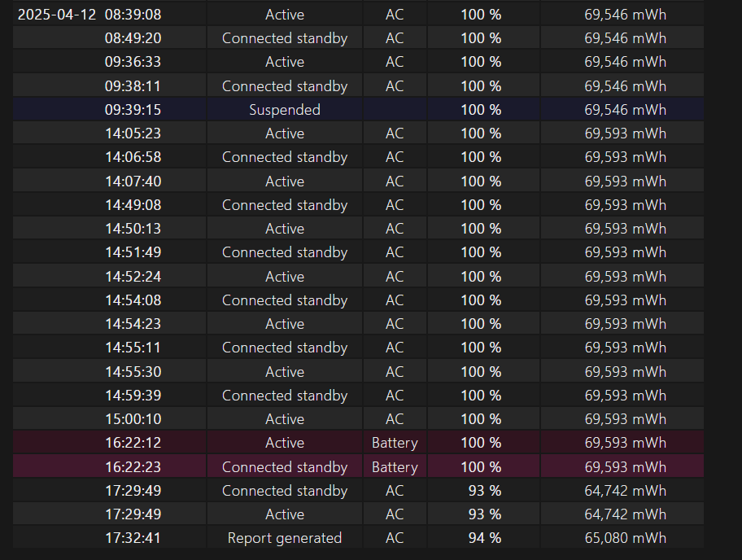Screen dimensions: 742x560
Task: Select the 14:59:39 timestamp cell
Action: coord(133,396)
